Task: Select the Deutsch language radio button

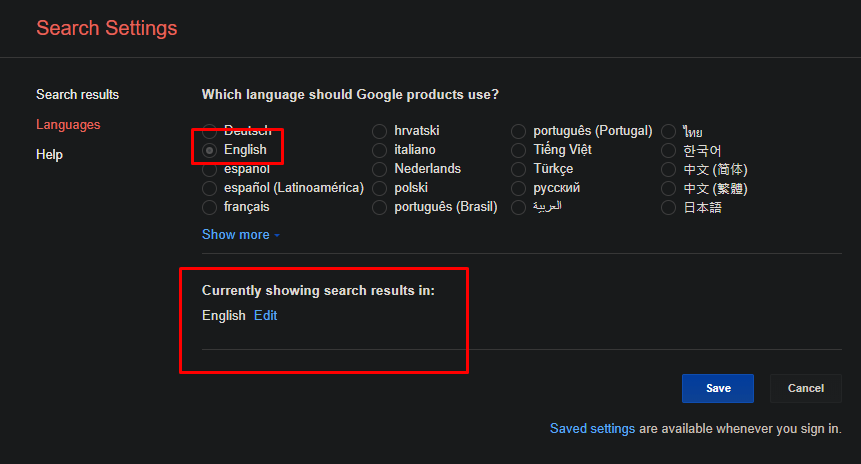Action: (209, 131)
